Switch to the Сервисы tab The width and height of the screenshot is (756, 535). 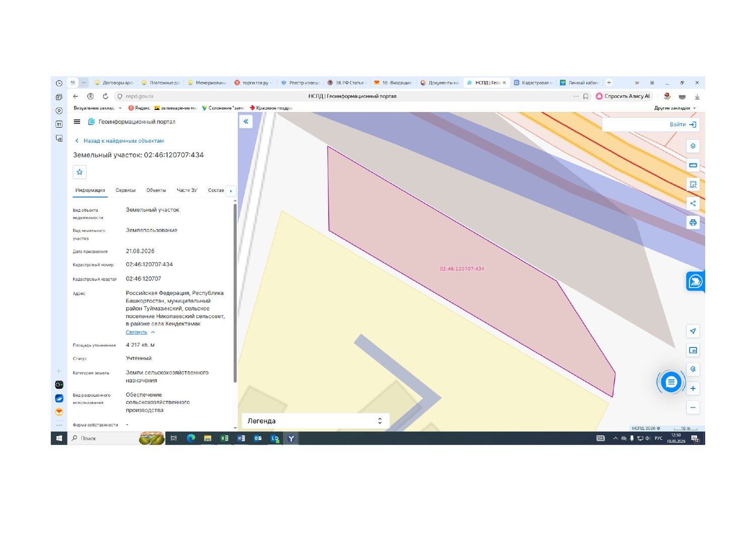click(x=125, y=190)
